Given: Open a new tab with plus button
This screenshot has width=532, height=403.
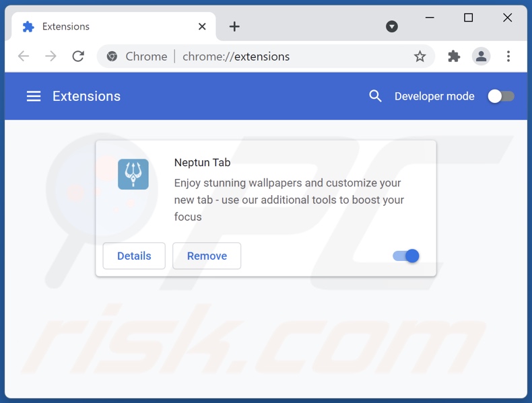Looking at the screenshot, I should (234, 26).
